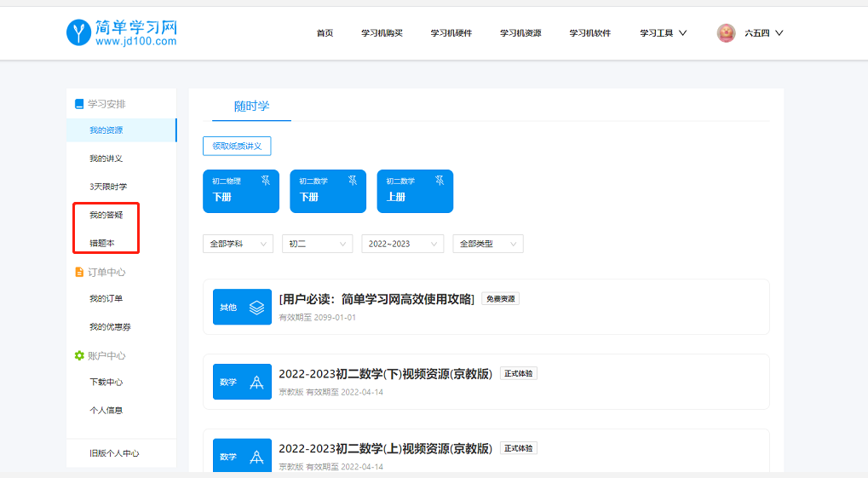Unpin the 初二数学 上册 card pin icon
Image resolution: width=868 pixels, height=478 pixels.
coord(440,181)
